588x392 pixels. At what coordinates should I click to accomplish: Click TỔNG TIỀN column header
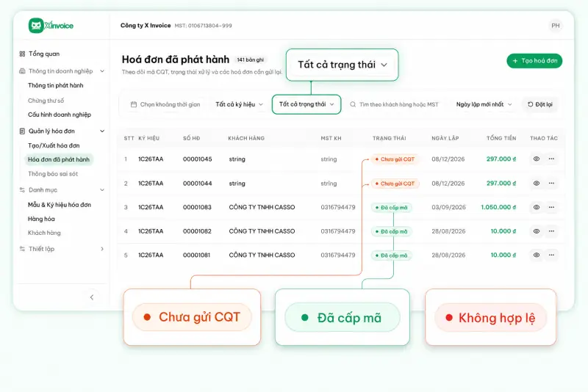(x=501, y=138)
